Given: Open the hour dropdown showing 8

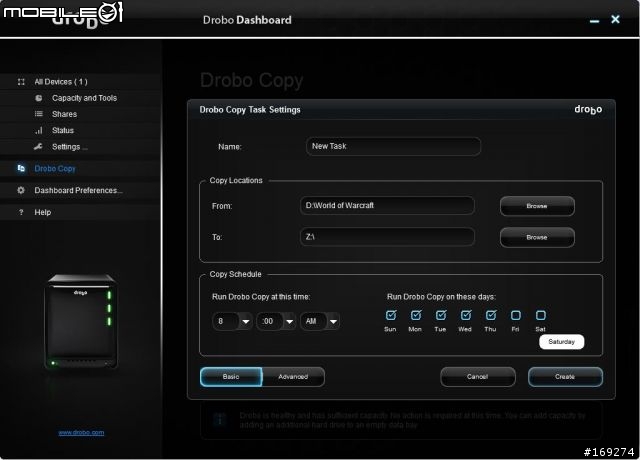Looking at the screenshot, I should [232, 321].
